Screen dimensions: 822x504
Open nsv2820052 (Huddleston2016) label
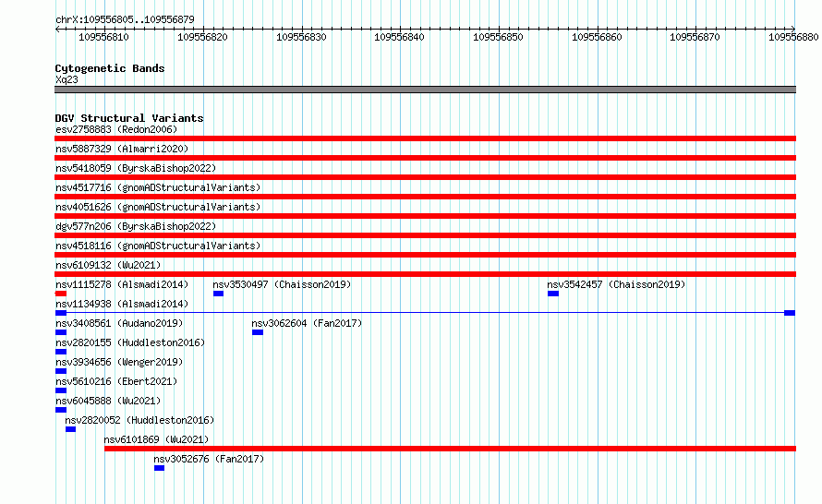(139, 420)
